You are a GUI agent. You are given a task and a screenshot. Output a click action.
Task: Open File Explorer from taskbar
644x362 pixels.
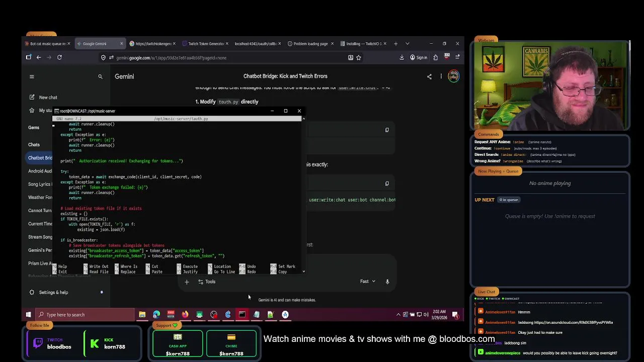click(x=142, y=315)
